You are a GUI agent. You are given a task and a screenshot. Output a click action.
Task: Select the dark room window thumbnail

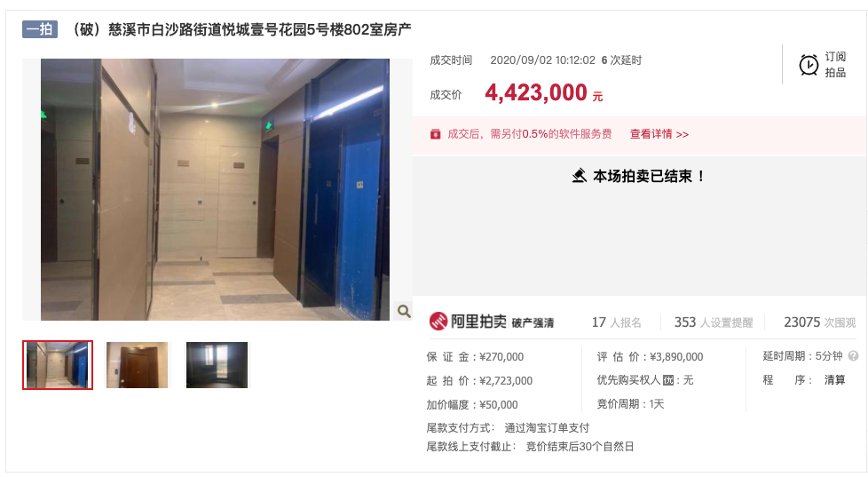pos(217,365)
